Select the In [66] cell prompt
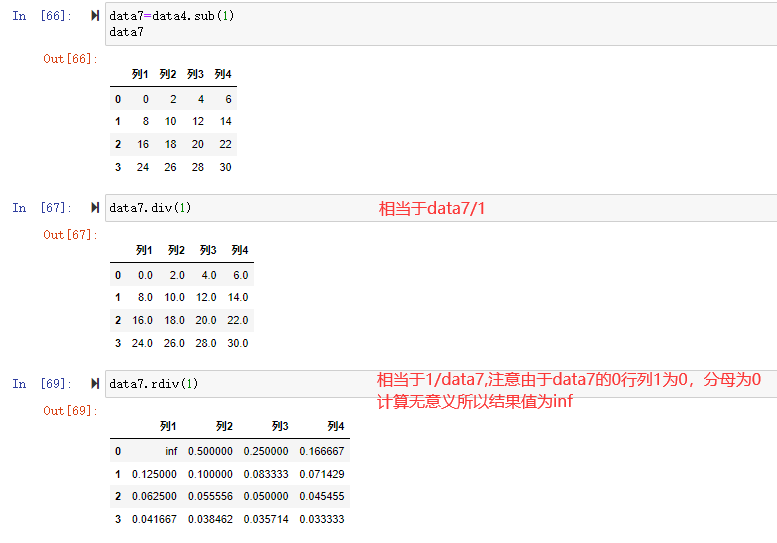Screen dimensions: 777x543 click(41, 16)
